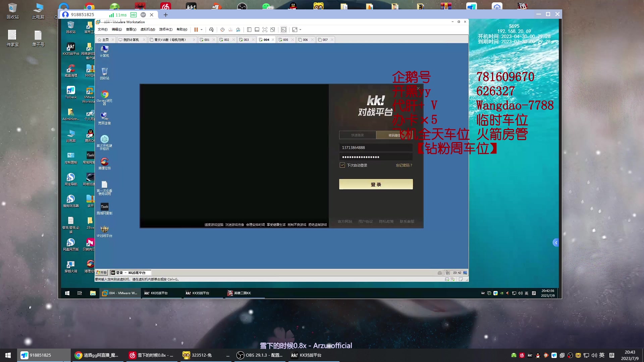Click the HD quality indicator in session tab
644x362 pixels.
pos(133,15)
